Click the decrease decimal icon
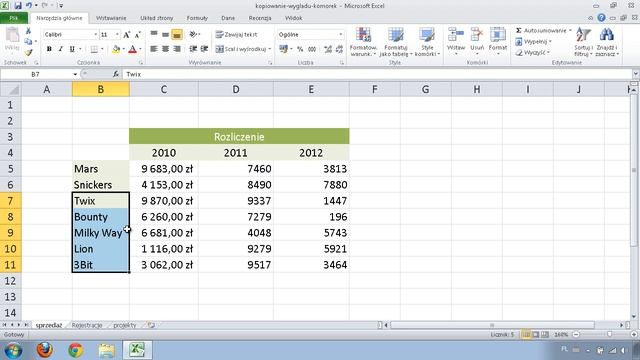 (x=339, y=49)
